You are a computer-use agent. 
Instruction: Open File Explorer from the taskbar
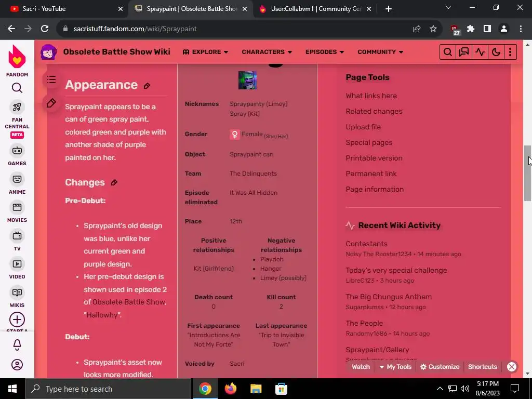pyautogui.click(x=256, y=389)
